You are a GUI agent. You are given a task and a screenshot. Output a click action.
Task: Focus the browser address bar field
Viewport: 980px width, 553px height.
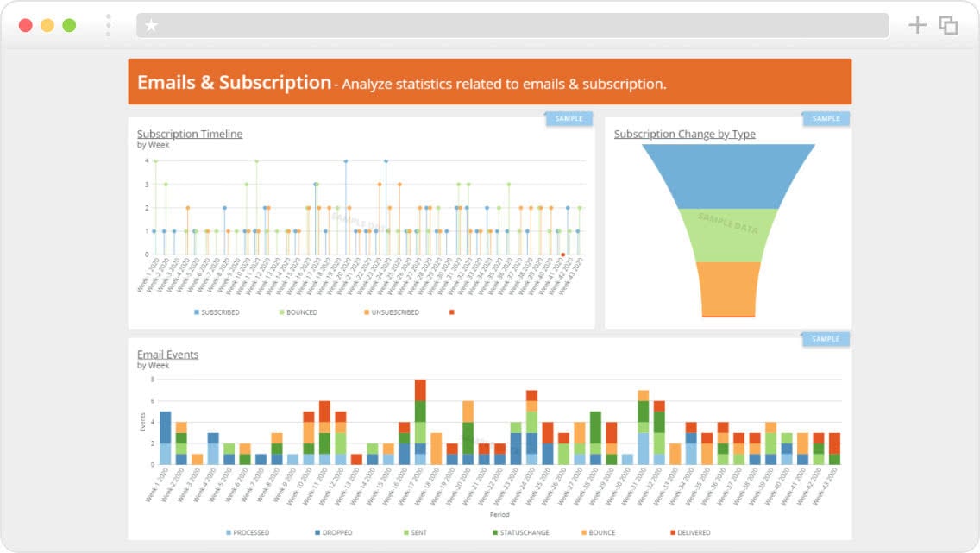click(x=512, y=26)
